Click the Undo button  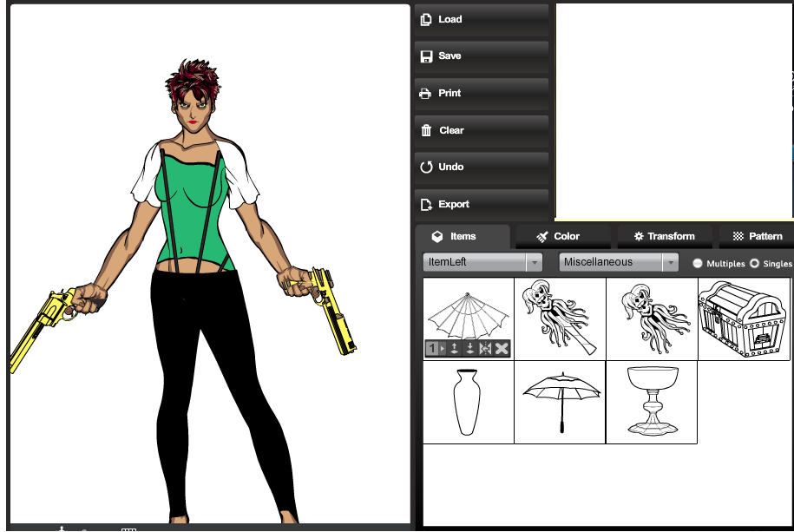482,167
